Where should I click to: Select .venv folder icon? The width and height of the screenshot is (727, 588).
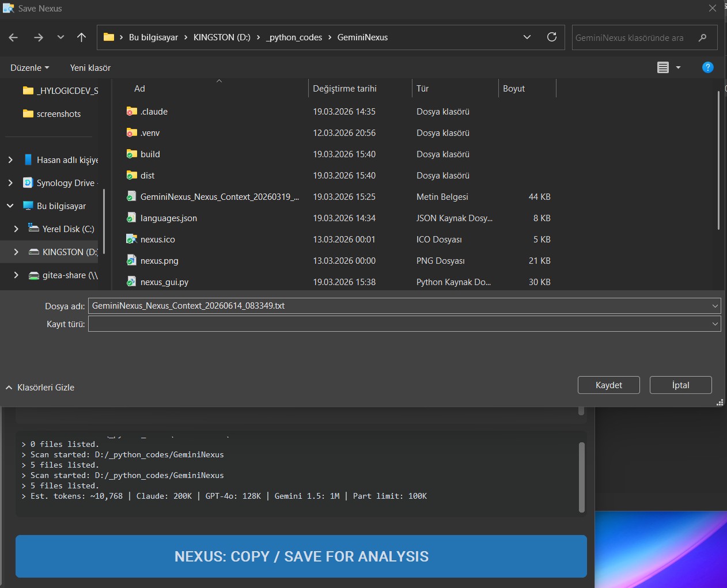pos(131,133)
